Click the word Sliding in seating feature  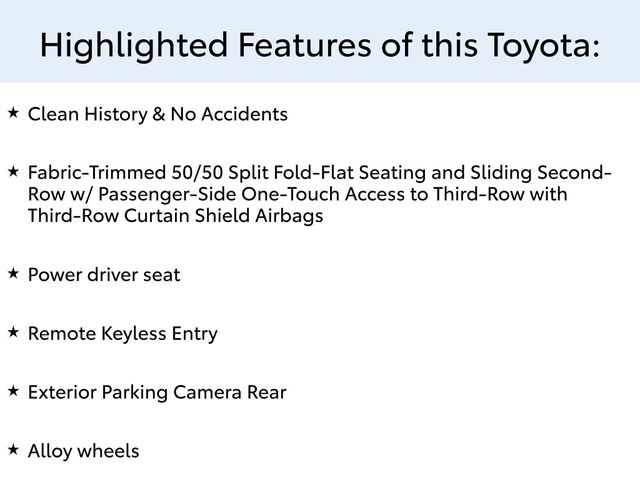501,173
